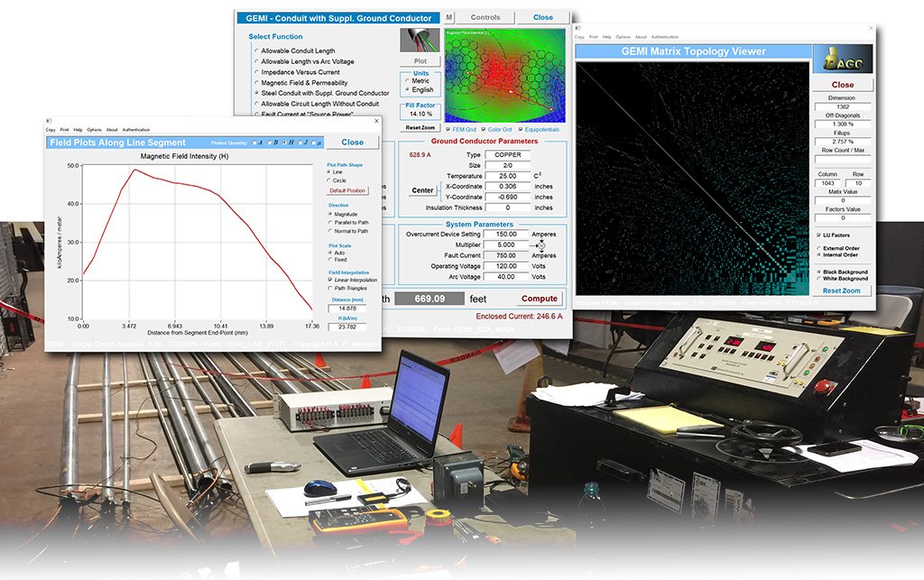
Task: Select White Background option
Action: 819,279
